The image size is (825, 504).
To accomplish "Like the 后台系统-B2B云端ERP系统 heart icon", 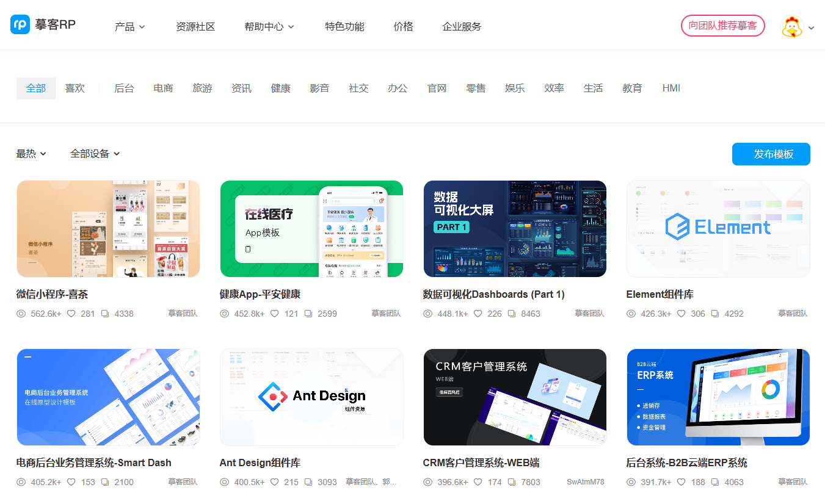I will pyautogui.click(x=681, y=482).
